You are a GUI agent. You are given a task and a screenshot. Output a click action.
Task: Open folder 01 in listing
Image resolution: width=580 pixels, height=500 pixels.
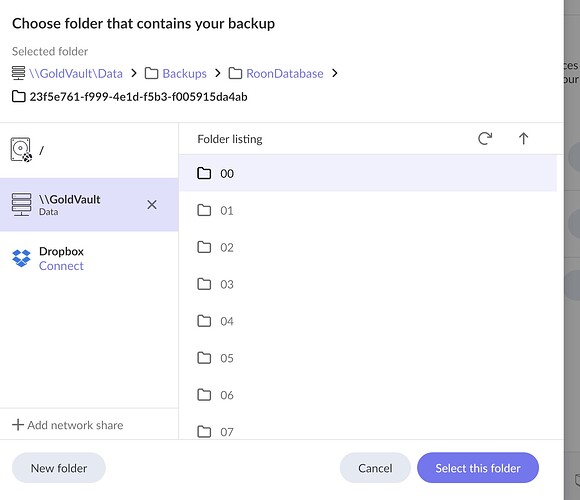368,210
